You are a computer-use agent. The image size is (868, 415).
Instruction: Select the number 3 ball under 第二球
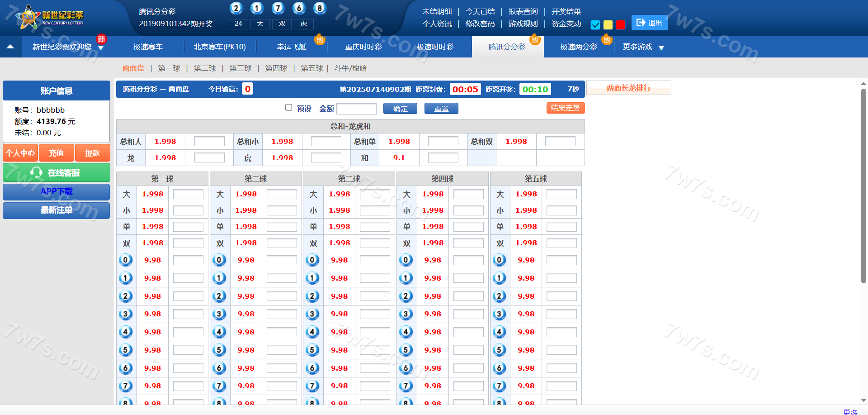coord(219,314)
